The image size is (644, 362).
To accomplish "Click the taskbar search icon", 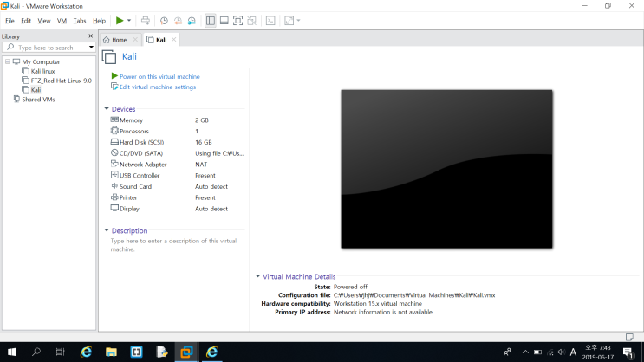I will 36,352.
